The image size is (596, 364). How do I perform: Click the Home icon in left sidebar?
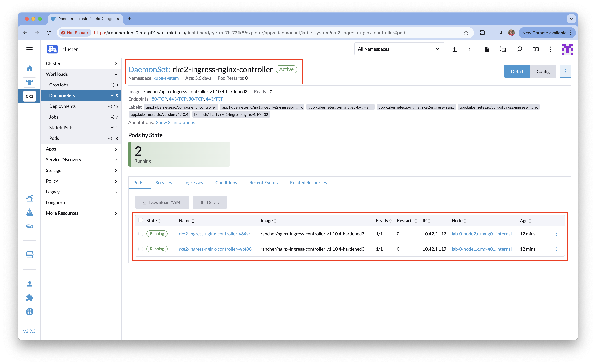[29, 68]
